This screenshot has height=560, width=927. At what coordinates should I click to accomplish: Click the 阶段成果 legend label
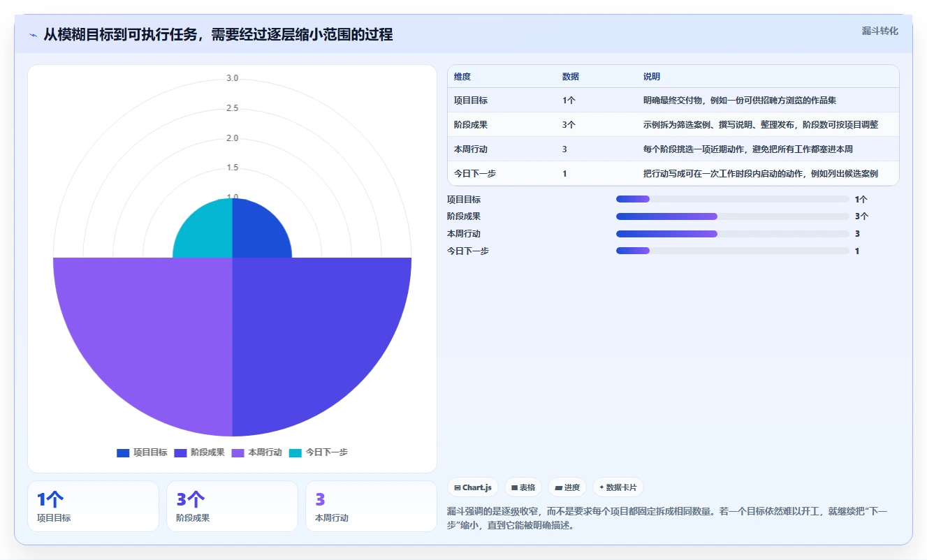point(207,452)
